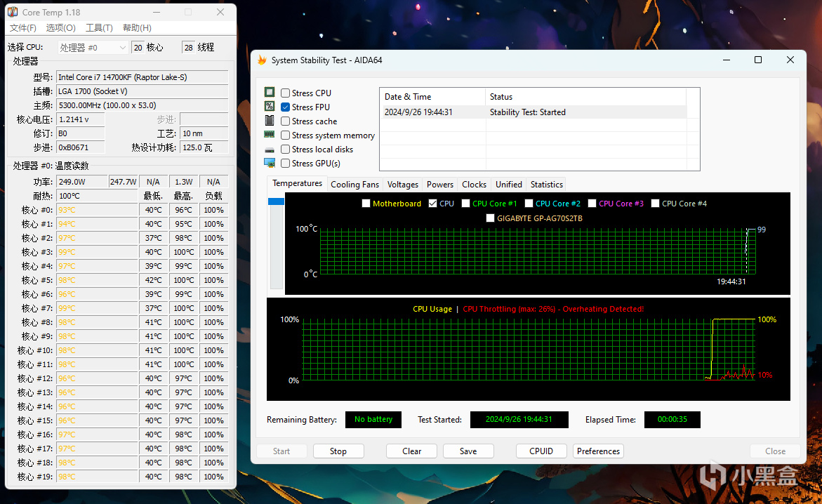This screenshot has height=504, width=822.
Task: Enable the Stress GPU(s) checkbox
Action: click(x=286, y=163)
